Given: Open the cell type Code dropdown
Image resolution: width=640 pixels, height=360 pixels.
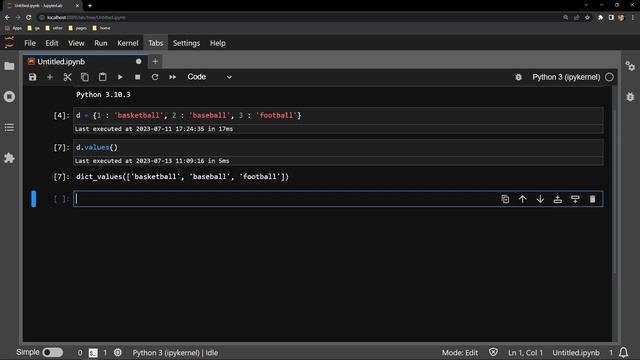Looking at the screenshot, I should (x=209, y=77).
